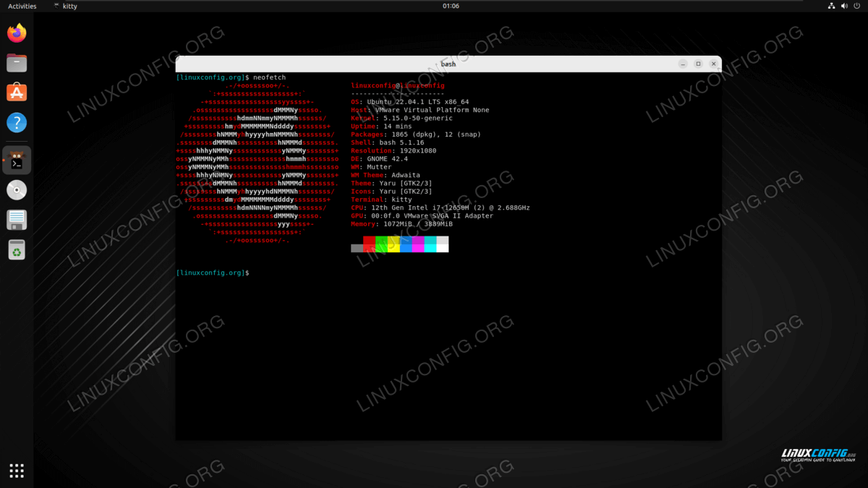Show Applications grid in the dock

tap(17, 471)
